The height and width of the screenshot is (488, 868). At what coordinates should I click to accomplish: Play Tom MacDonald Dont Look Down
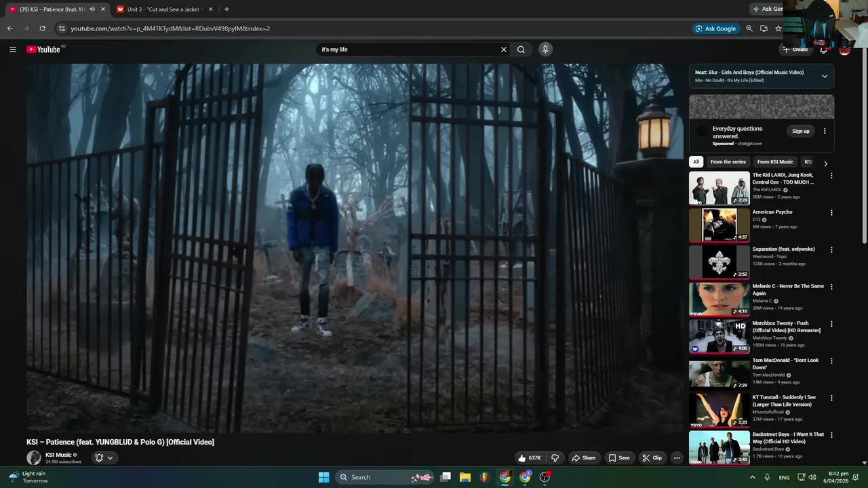coord(785,364)
